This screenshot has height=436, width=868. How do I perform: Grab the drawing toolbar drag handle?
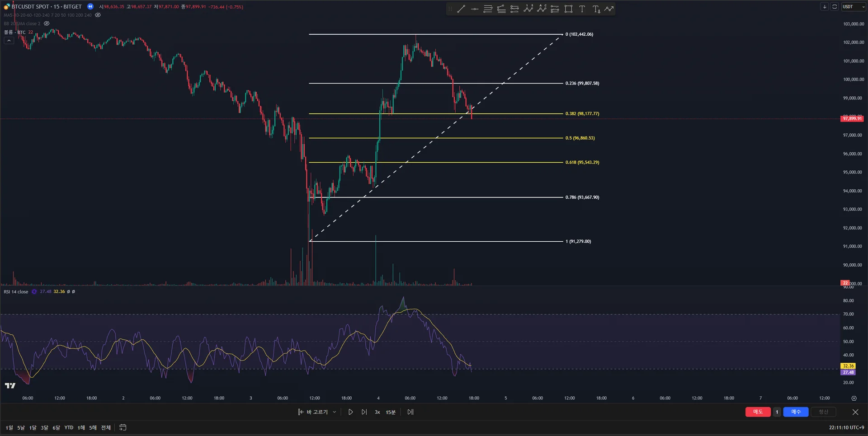[450, 9]
